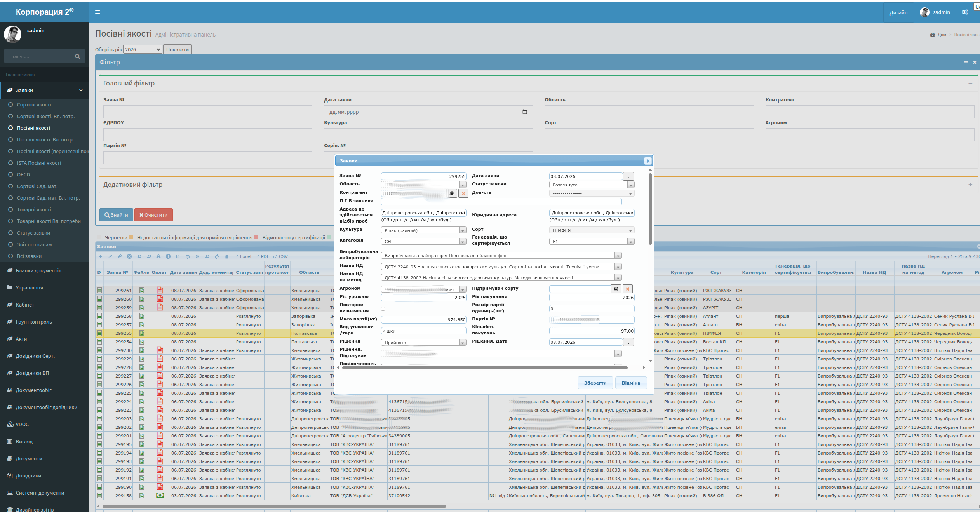This screenshot has width=980, height=512.
Task: Expand the Додатковий фільтр section plus
Action: coord(970,185)
